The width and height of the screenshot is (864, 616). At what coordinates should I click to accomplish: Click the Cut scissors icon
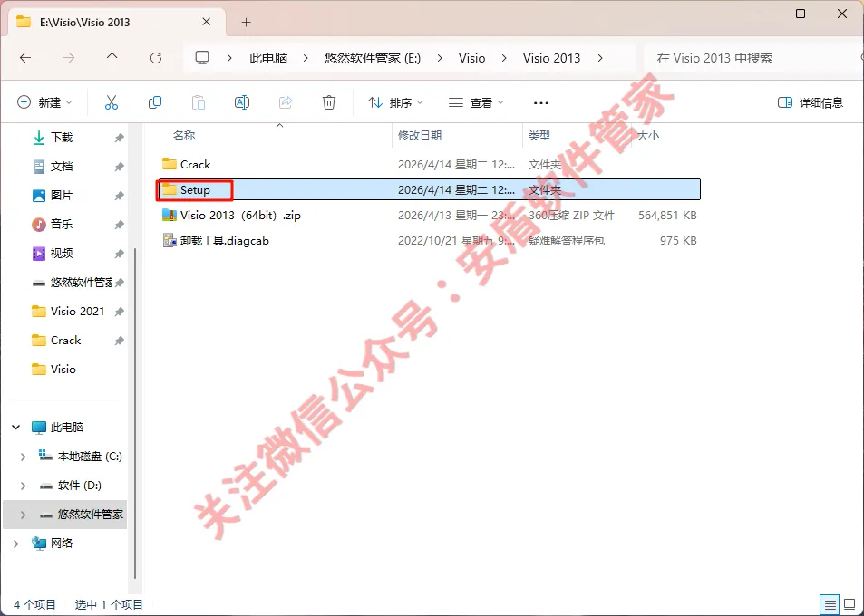pyautogui.click(x=112, y=102)
